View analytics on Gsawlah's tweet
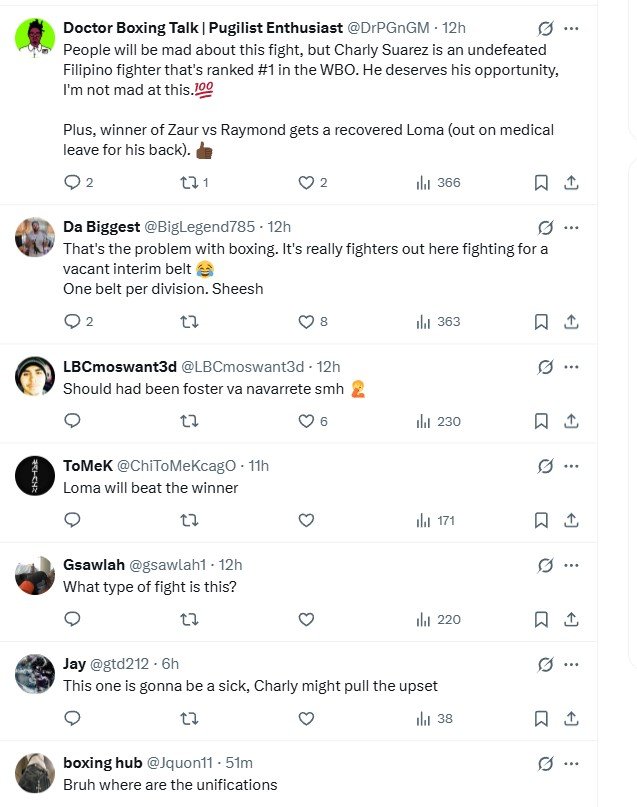This screenshot has height=807, width=637. (x=437, y=619)
